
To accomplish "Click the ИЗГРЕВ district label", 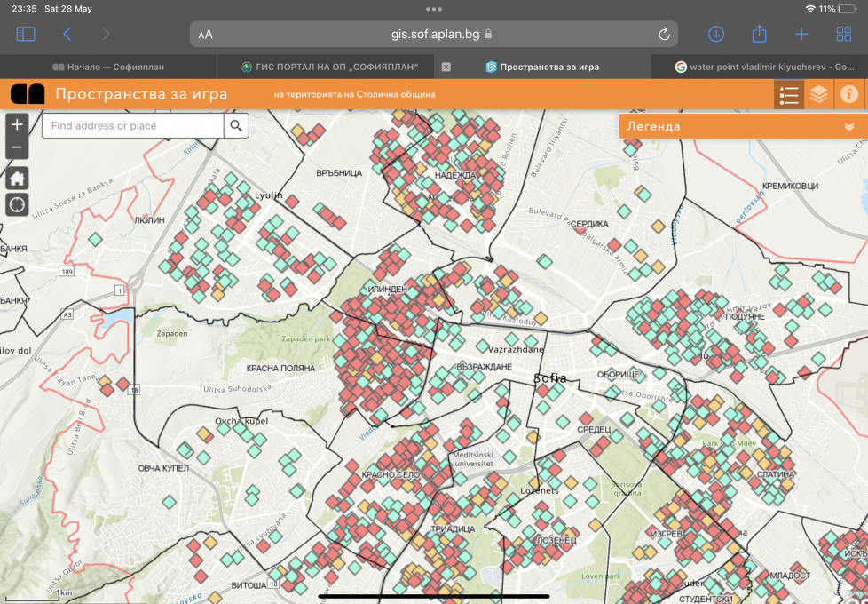I will pos(667,534).
